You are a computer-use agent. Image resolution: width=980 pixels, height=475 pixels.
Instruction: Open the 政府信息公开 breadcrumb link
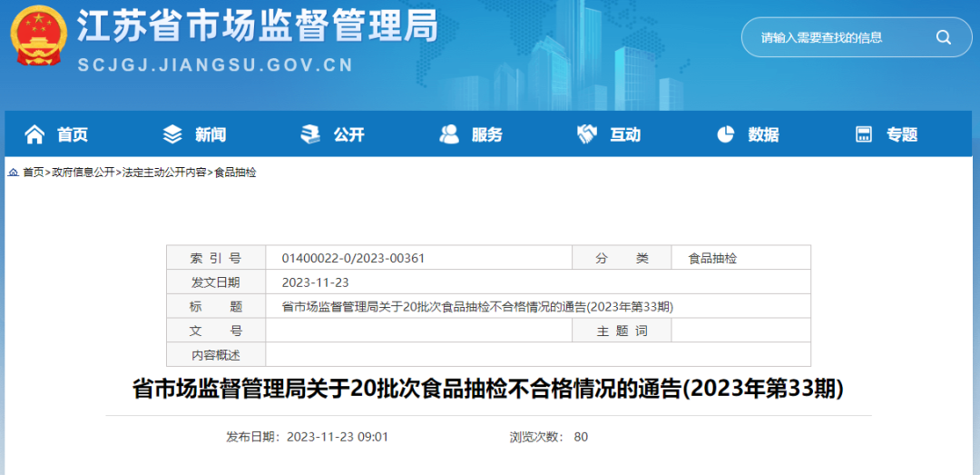pos(83,173)
